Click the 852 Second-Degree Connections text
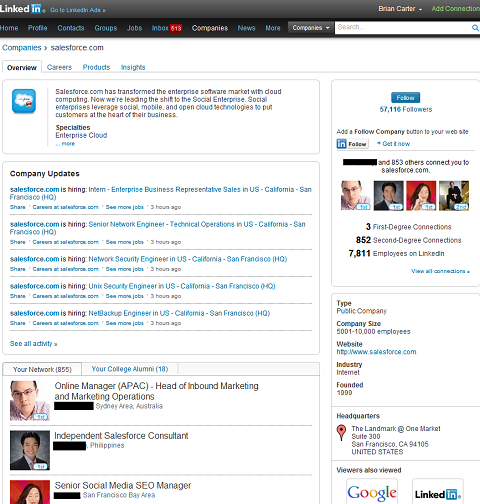The height and width of the screenshot is (504, 480). click(x=409, y=240)
